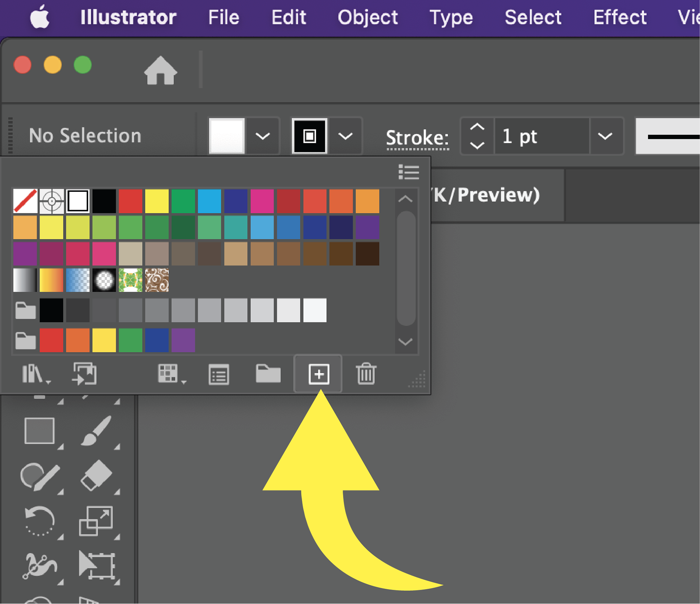This screenshot has height=604, width=700.
Task: Expand the Stroke color dropdown arrow
Action: [x=345, y=136]
